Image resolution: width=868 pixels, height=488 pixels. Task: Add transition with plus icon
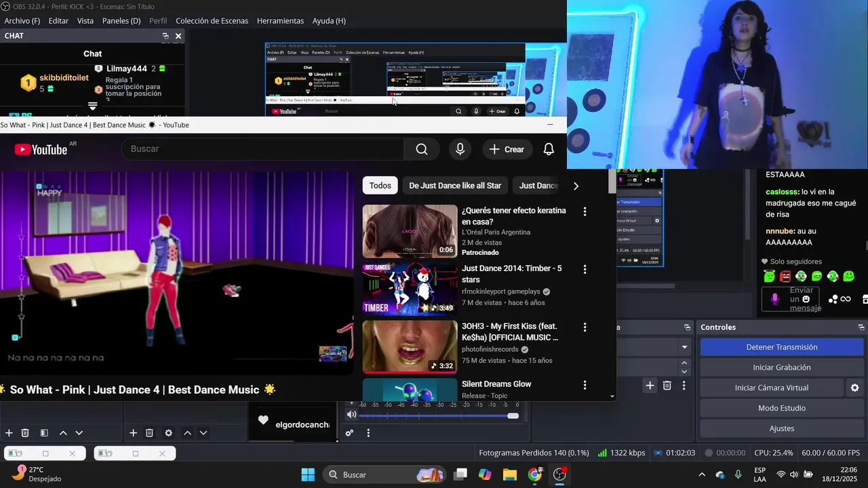pyautogui.click(x=650, y=386)
